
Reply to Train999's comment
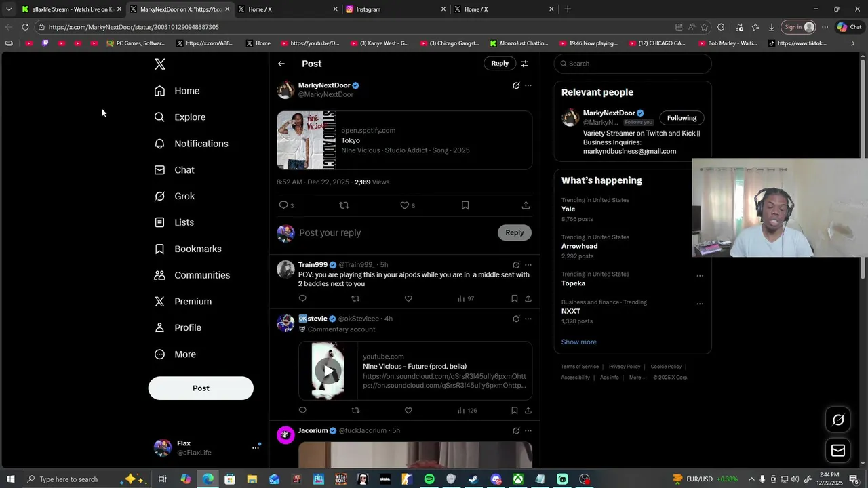point(302,298)
